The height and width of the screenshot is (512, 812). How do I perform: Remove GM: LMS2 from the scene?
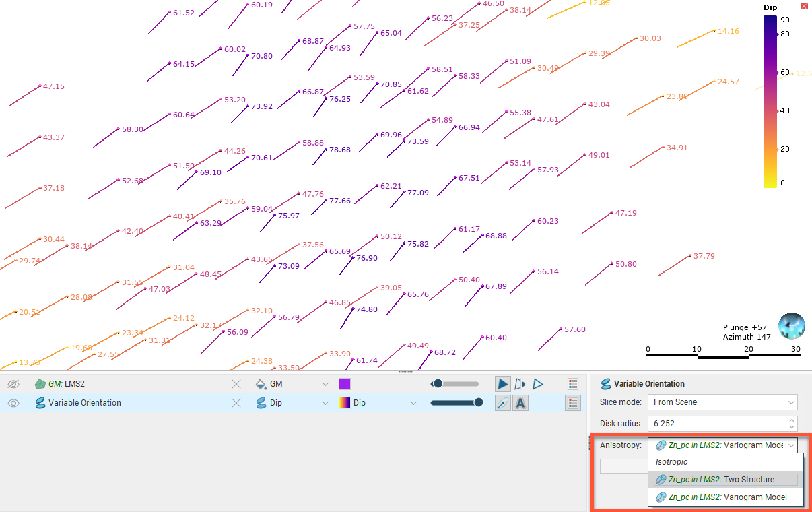tap(236, 384)
